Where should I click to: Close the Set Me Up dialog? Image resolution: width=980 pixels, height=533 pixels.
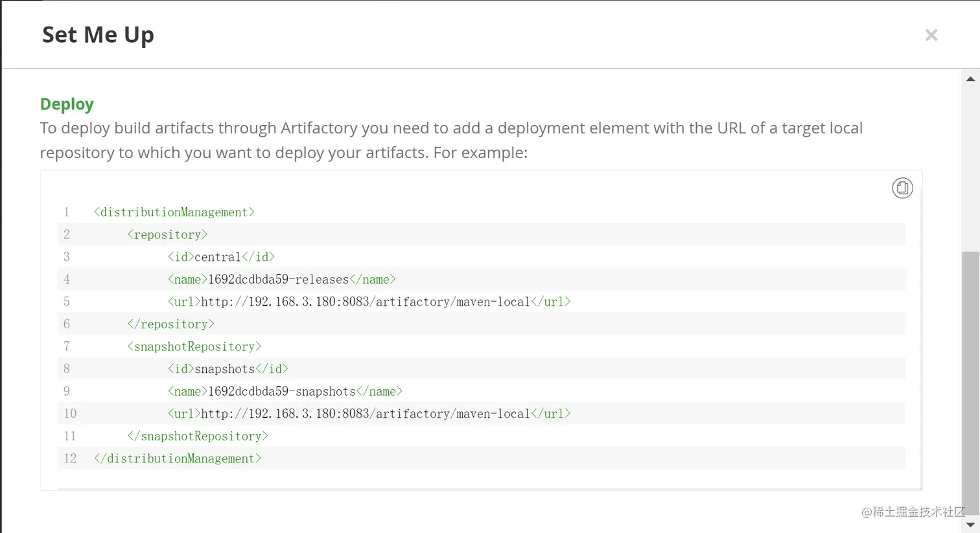(931, 35)
